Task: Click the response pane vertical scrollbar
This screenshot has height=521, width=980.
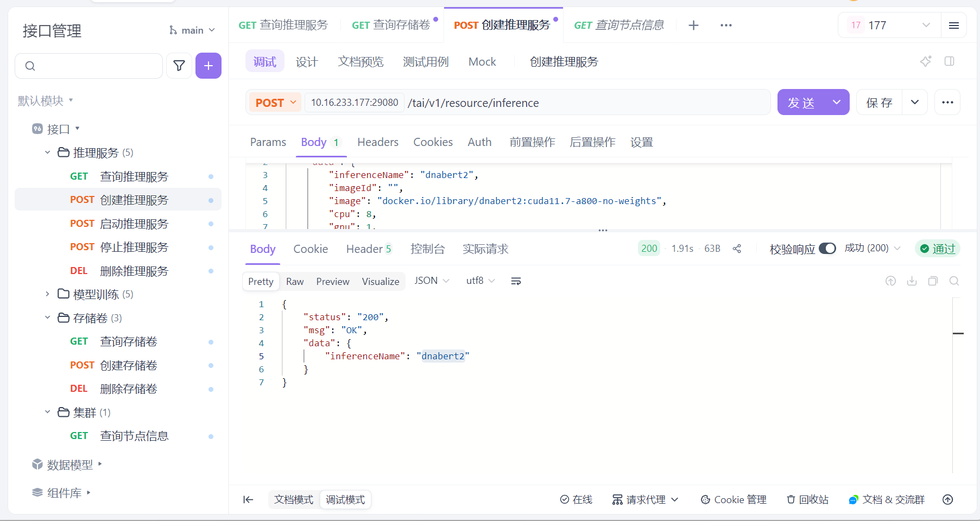Action: coord(957,385)
